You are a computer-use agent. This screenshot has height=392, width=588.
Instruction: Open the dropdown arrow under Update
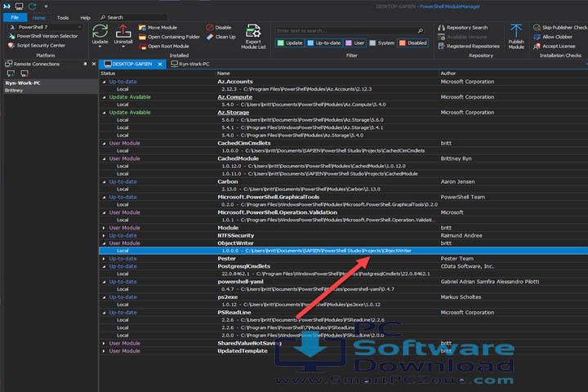(x=100, y=47)
